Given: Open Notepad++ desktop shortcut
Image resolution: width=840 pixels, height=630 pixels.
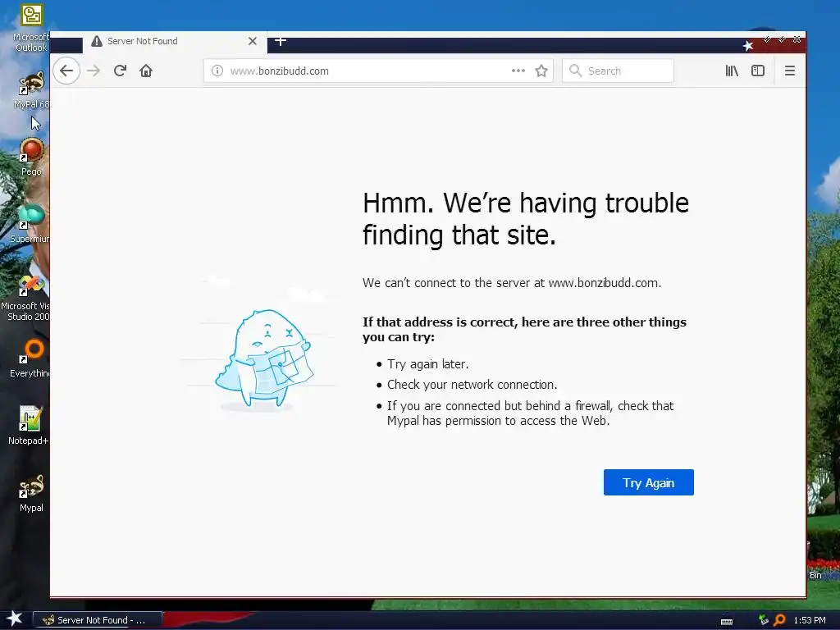Looking at the screenshot, I should coord(29,426).
